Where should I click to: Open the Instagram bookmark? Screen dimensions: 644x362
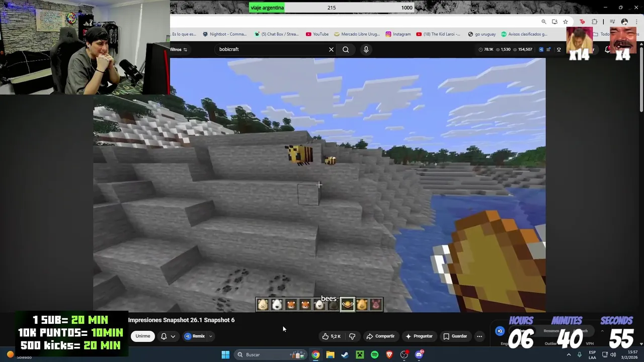(398, 34)
